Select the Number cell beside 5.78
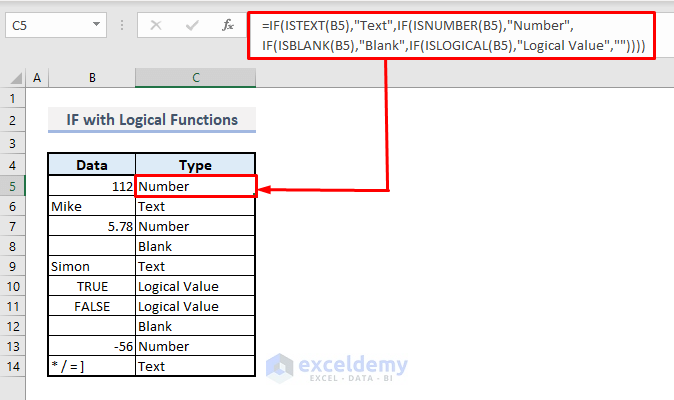Screen dimensions: 674x400 pyautogui.click(x=196, y=226)
